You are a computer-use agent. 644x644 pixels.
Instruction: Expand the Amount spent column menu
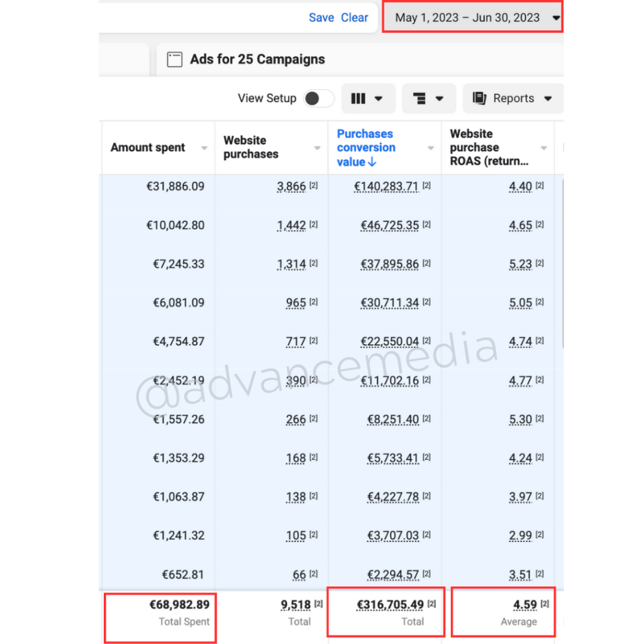[x=204, y=148]
